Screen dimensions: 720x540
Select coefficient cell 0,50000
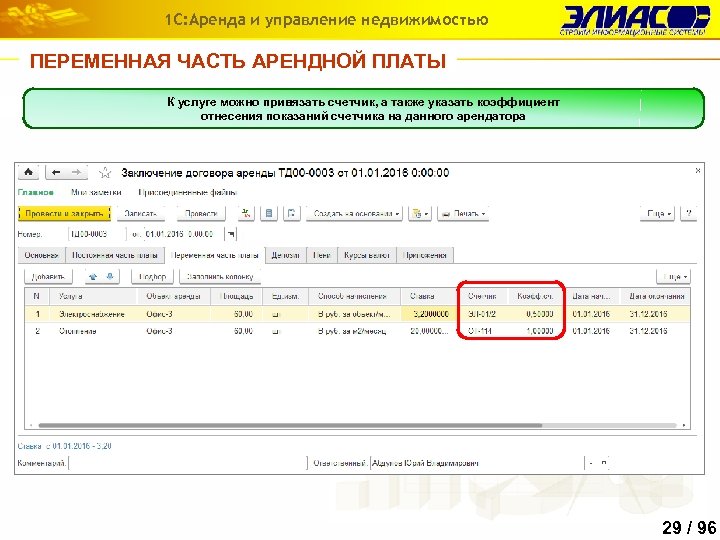tap(535, 314)
